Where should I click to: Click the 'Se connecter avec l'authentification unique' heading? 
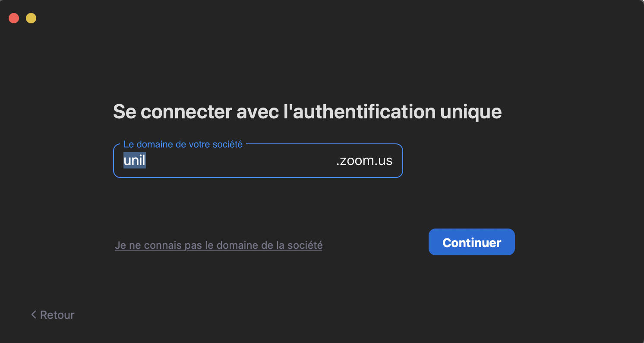click(307, 112)
